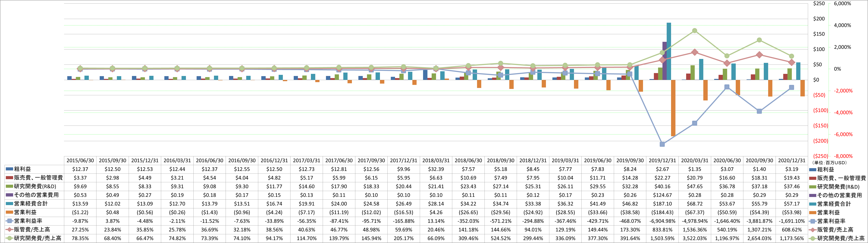Image resolution: width=868 pixels, height=243 pixels.
Task: Select the $0.48 operating income cell
Action: click(112, 212)
